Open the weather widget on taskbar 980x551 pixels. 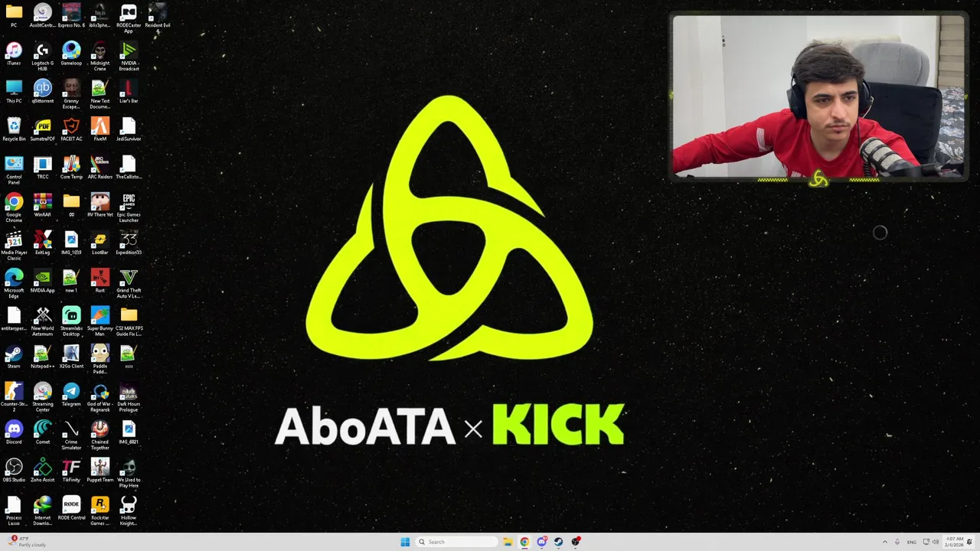tap(28, 542)
